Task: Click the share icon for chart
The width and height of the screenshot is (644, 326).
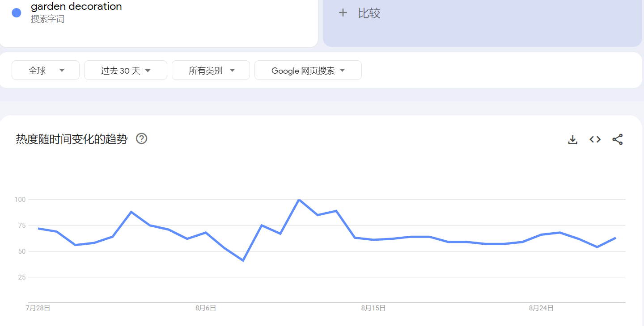Action: click(x=618, y=139)
